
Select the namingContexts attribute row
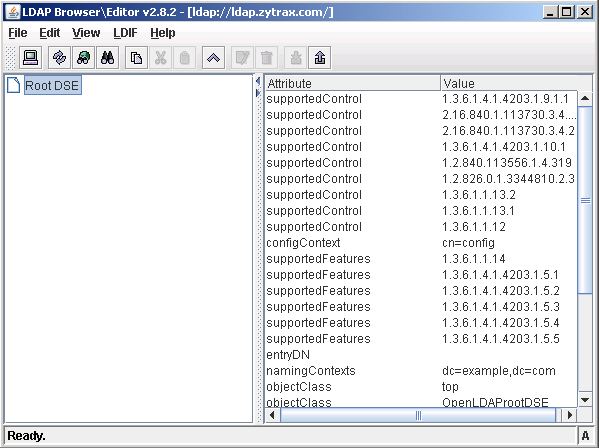click(x=421, y=371)
